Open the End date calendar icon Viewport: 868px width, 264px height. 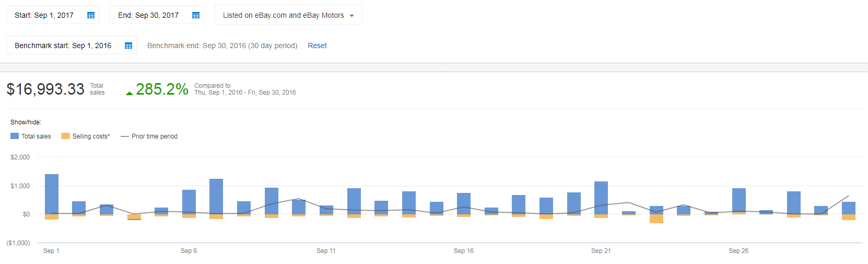(196, 15)
